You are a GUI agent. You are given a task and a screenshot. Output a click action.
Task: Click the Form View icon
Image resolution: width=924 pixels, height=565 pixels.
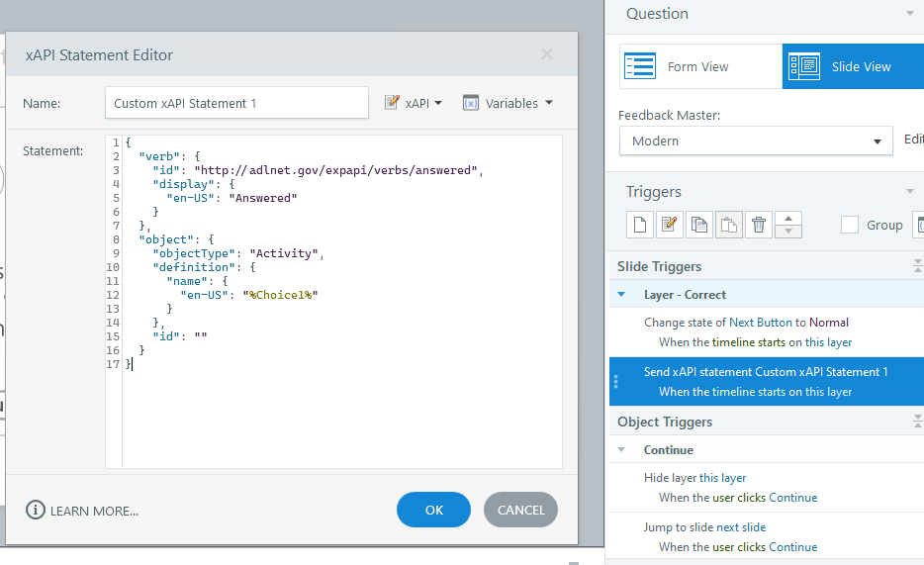(x=640, y=66)
